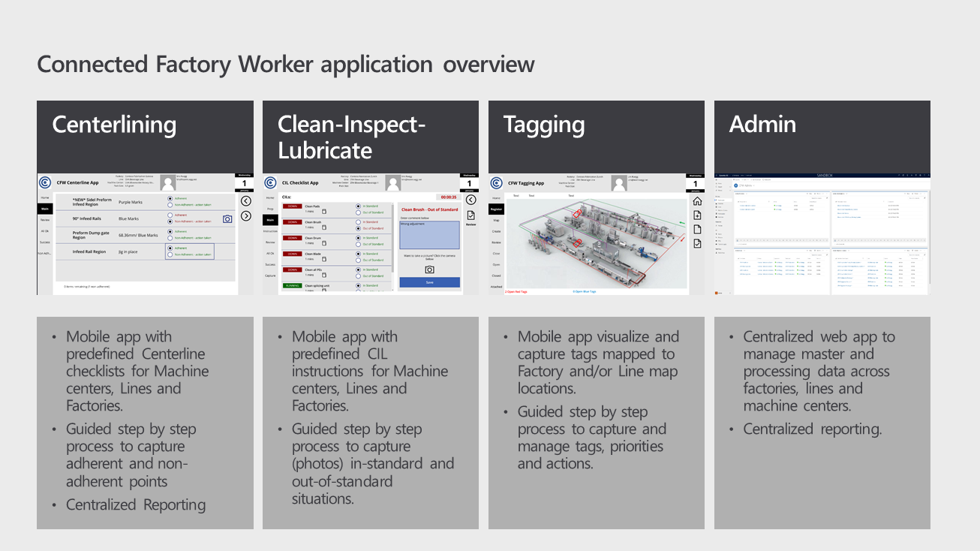Select Non-Adherent for Preform Dump gate Region
The width and height of the screenshot is (980, 551).
pyautogui.click(x=170, y=238)
